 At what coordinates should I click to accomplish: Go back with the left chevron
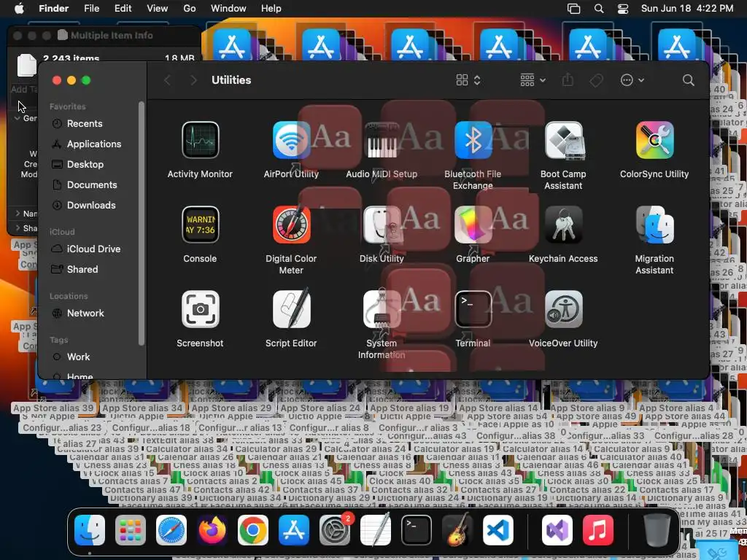tap(167, 80)
